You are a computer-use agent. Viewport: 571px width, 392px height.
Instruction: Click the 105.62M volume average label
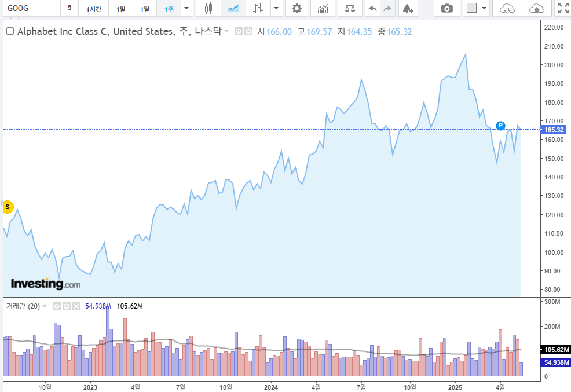[556, 350]
